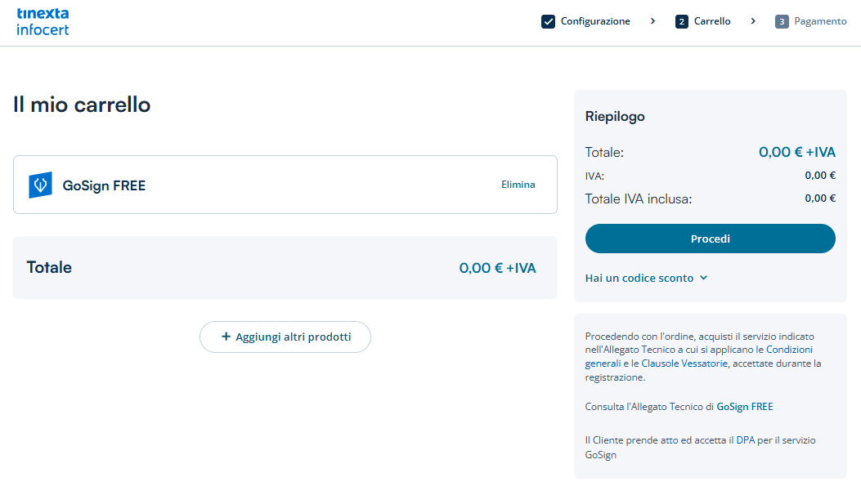Click the blue GoSign product icon
861x504 pixels.
(40, 185)
